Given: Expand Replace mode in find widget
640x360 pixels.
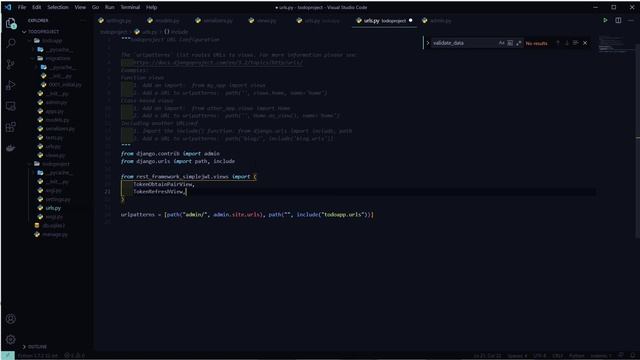Looking at the screenshot, I should tap(427, 43).
